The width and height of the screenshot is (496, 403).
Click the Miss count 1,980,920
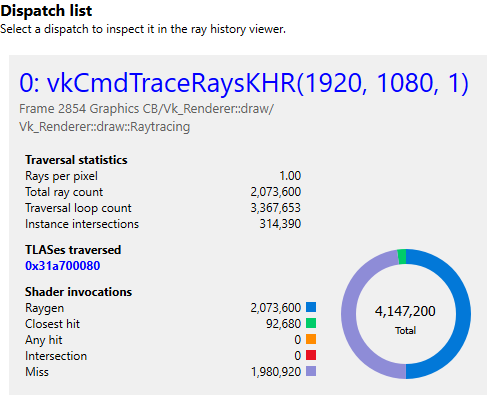[276, 372]
